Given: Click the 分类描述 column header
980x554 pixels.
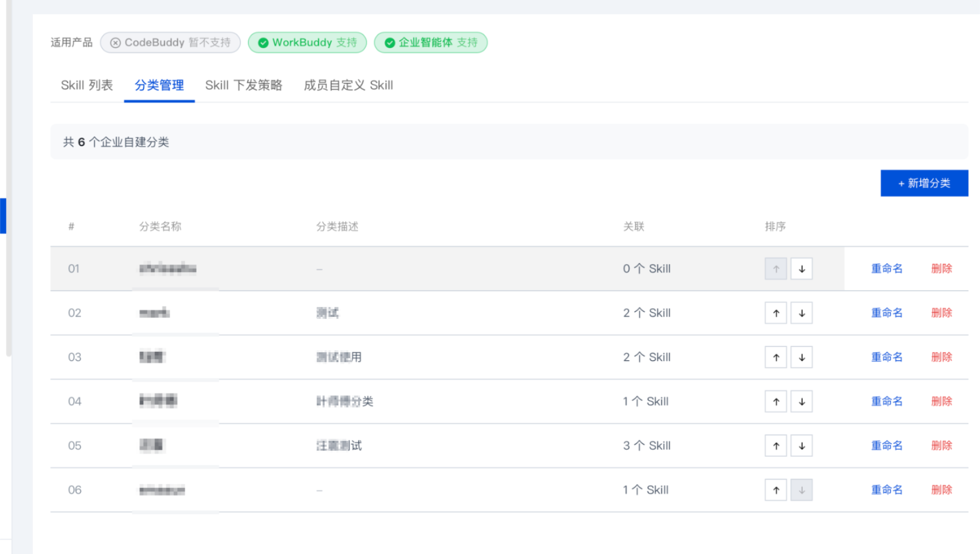Looking at the screenshot, I should 337,227.
